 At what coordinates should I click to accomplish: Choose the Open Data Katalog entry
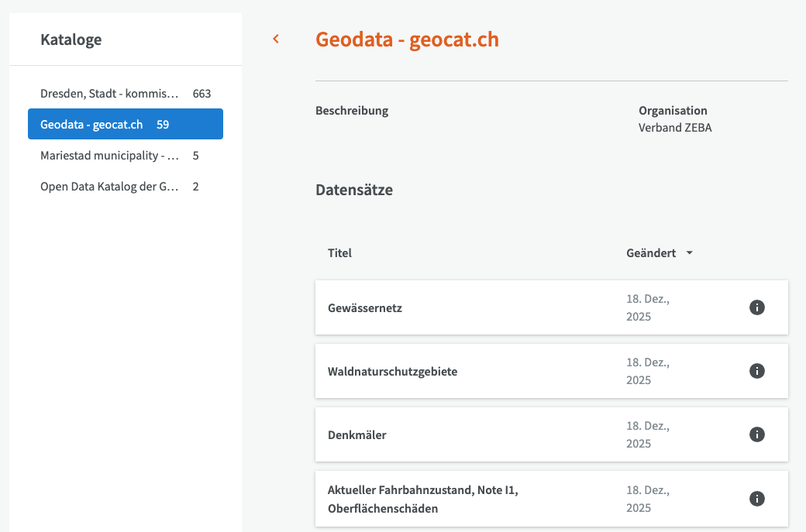(109, 187)
